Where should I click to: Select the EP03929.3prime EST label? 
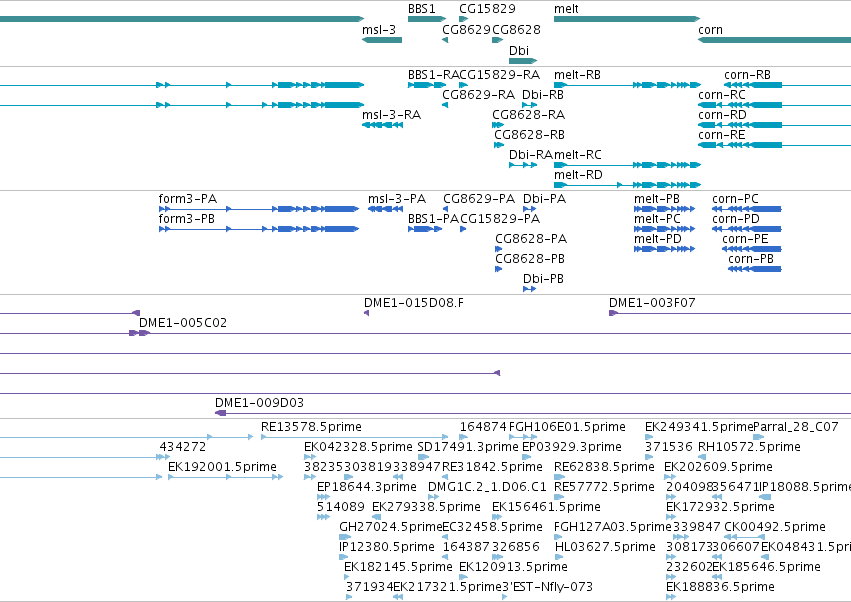click(x=571, y=447)
